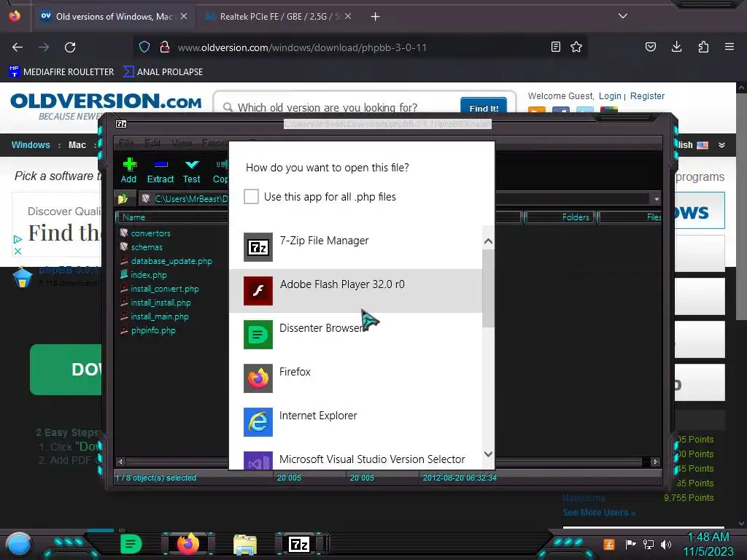Click the 7z window title icon

tap(121, 124)
